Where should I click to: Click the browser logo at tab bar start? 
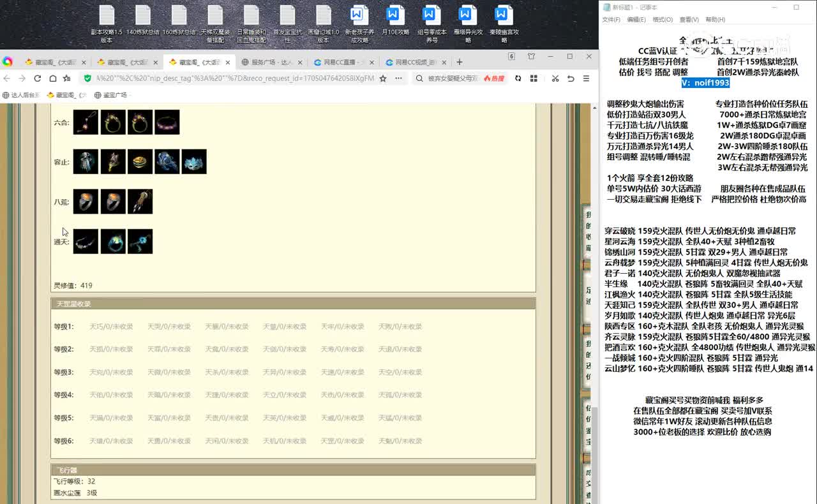pyautogui.click(x=8, y=62)
